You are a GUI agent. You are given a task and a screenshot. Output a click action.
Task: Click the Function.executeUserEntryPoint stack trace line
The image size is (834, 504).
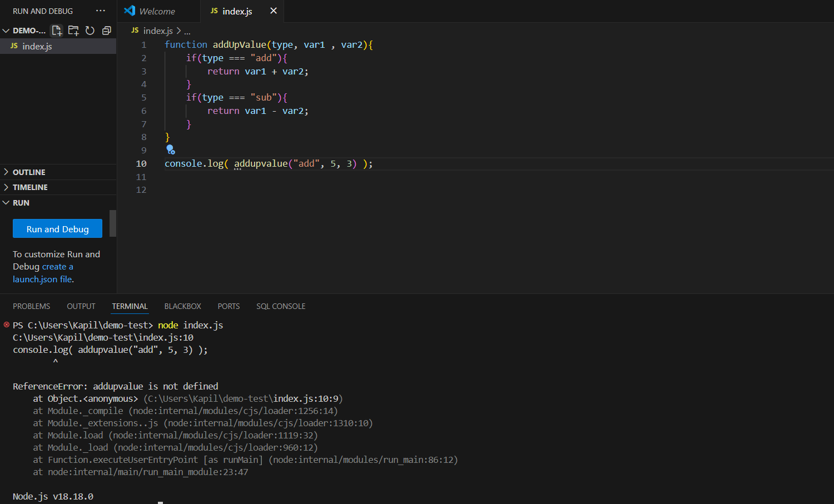point(245,460)
